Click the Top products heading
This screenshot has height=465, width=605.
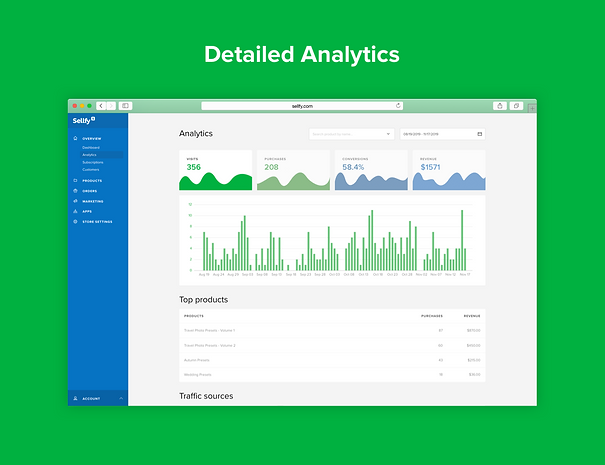point(204,300)
